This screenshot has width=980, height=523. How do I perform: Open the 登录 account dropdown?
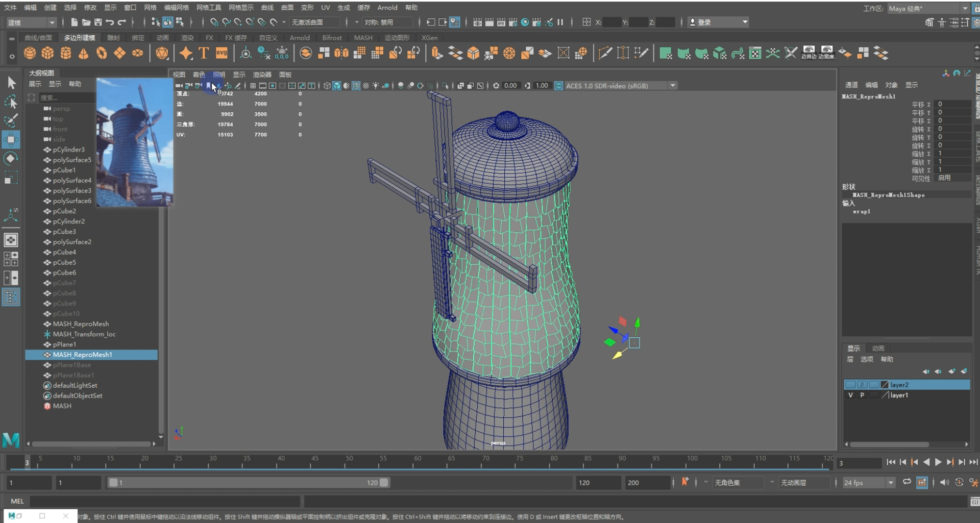[x=718, y=22]
